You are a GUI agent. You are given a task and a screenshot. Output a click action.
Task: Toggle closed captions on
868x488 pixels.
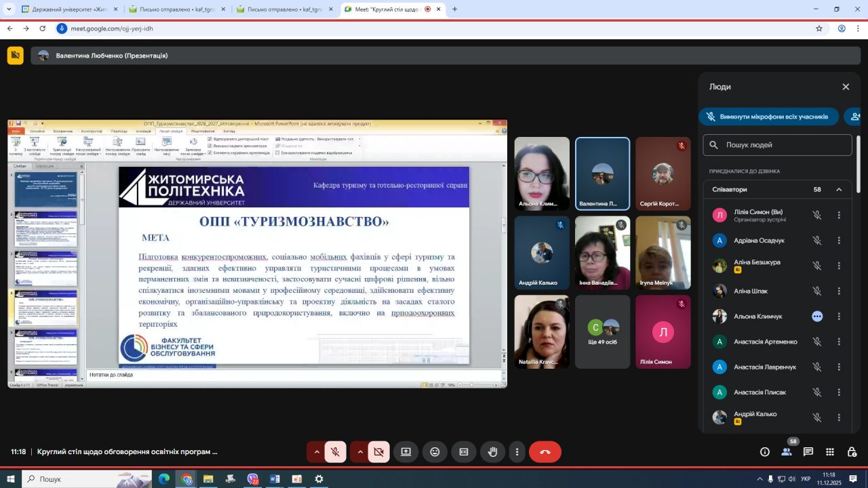pos(464,452)
